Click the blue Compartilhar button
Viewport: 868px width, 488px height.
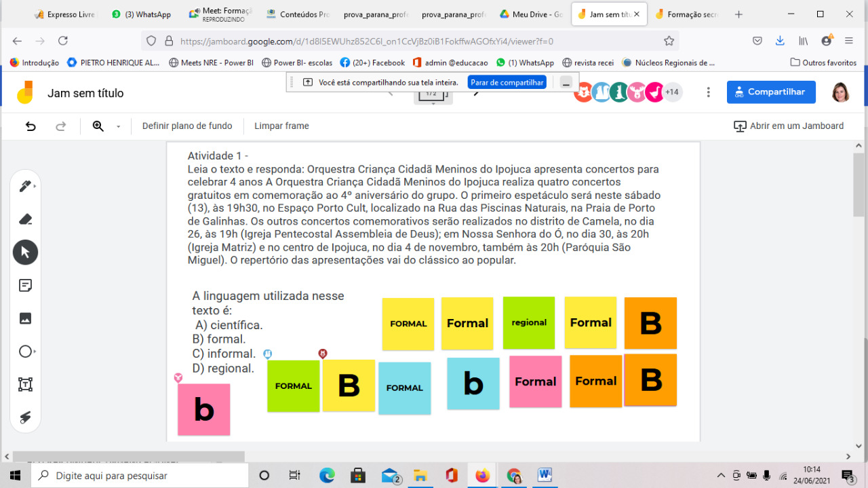coord(771,92)
